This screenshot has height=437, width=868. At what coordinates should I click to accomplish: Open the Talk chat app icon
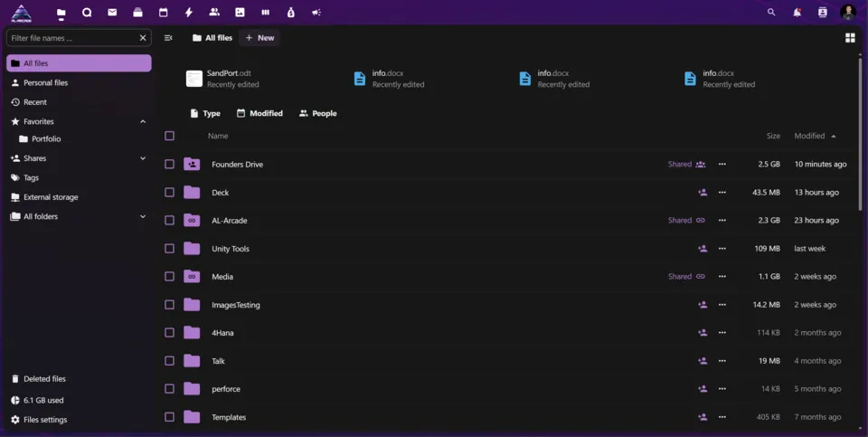(87, 12)
